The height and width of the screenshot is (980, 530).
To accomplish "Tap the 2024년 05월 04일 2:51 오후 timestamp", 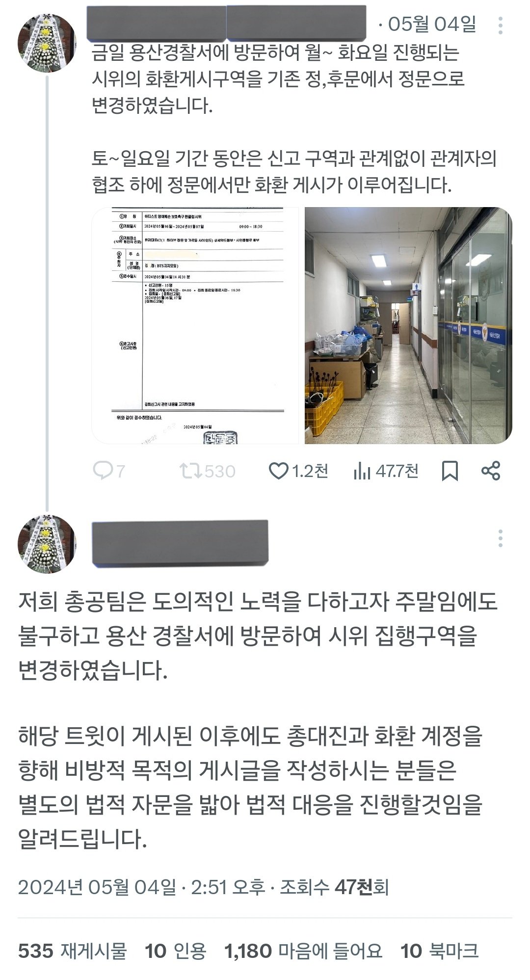I will (141, 887).
